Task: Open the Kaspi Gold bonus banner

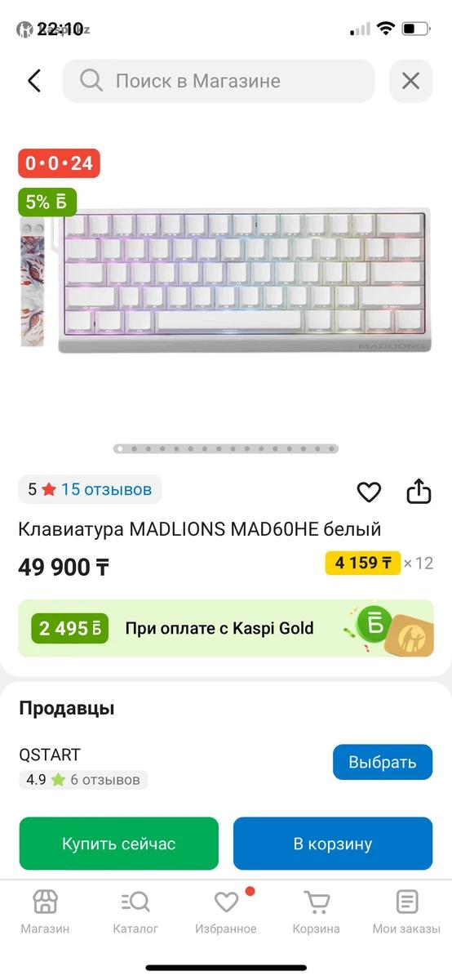Action: [x=226, y=628]
